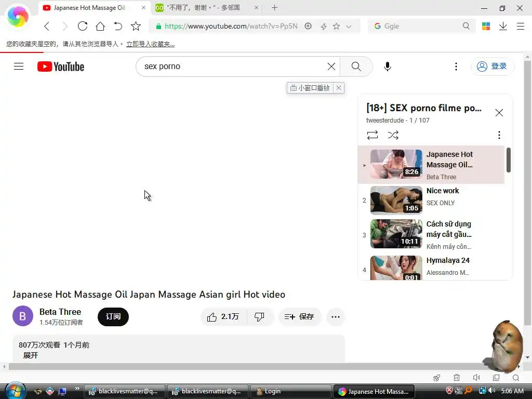Viewport: 532px width, 399px height.
Task: Select the Nice work playlist video
Action: 431,201
